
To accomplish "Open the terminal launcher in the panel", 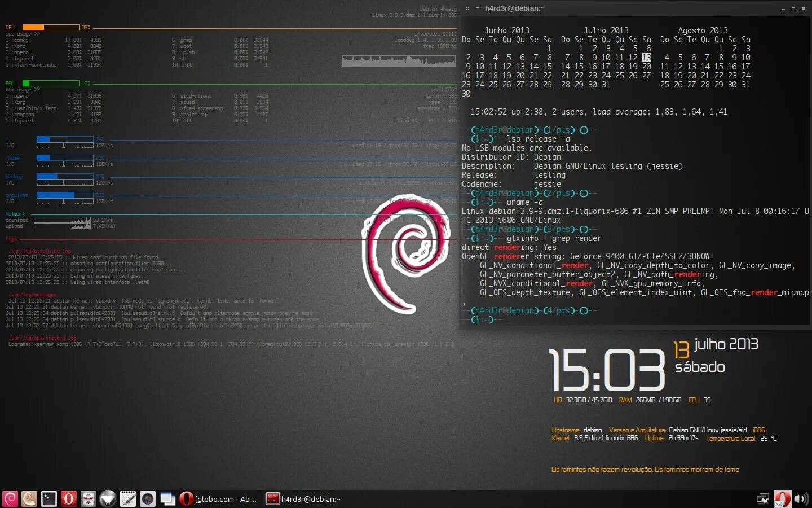I will point(49,499).
